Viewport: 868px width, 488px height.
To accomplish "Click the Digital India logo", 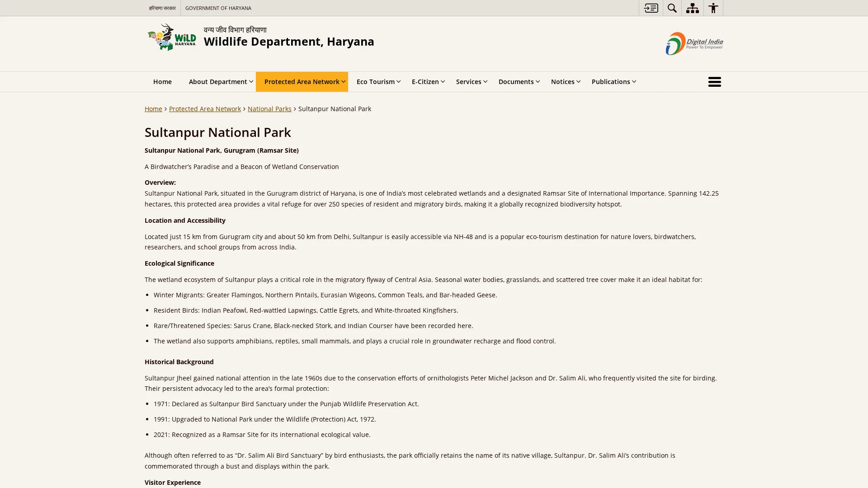I will pyautogui.click(x=694, y=43).
